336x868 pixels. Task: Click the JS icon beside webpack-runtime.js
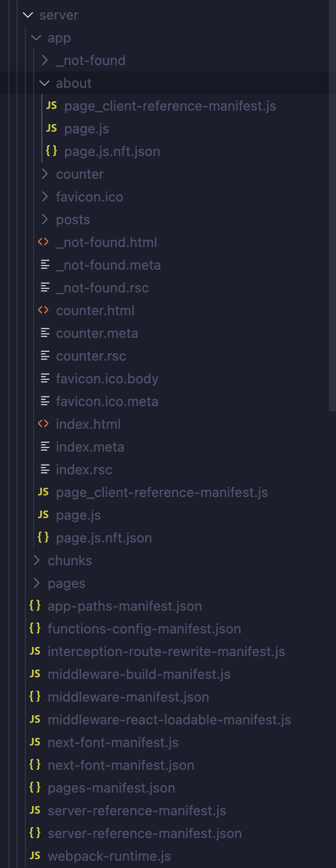pyautogui.click(x=35, y=856)
